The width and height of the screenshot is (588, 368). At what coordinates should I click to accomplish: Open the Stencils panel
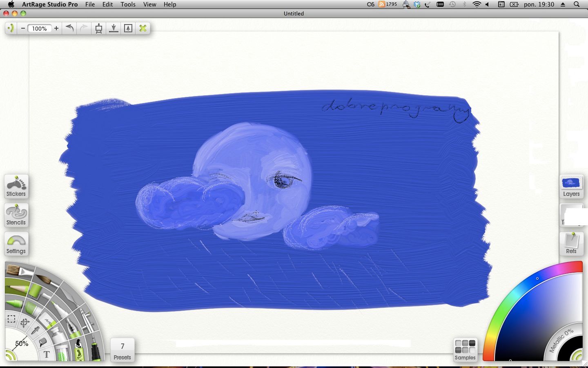(16, 215)
